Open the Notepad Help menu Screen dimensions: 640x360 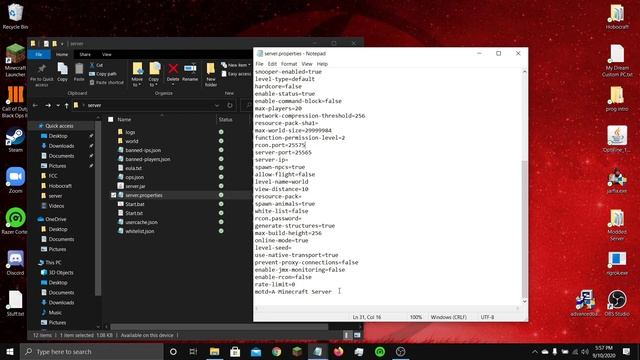click(x=322, y=64)
